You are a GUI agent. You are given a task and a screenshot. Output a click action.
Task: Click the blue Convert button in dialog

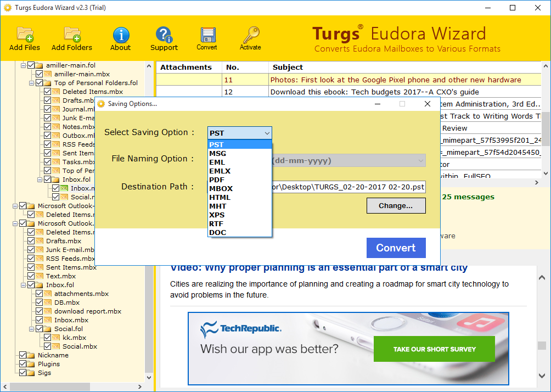tap(396, 248)
